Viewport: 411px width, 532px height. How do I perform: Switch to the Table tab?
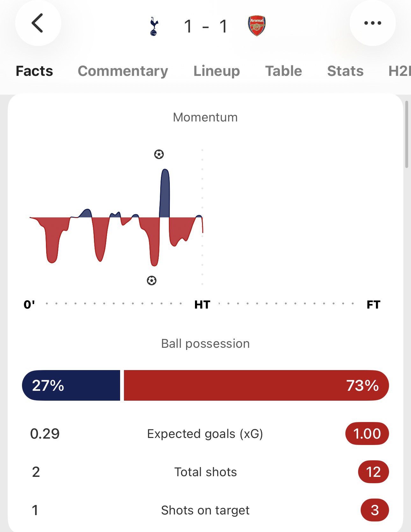tap(284, 71)
